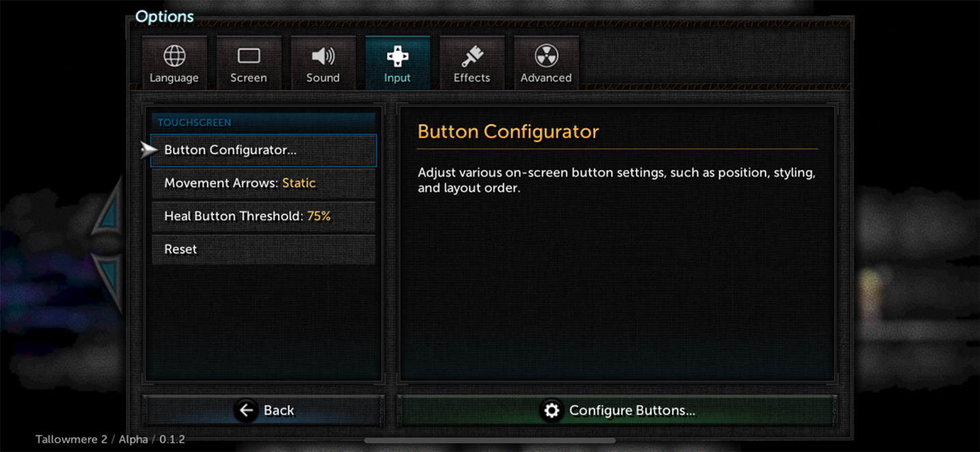Click the Configure Buttons... label
This screenshot has width=980, height=452.
(632, 410)
